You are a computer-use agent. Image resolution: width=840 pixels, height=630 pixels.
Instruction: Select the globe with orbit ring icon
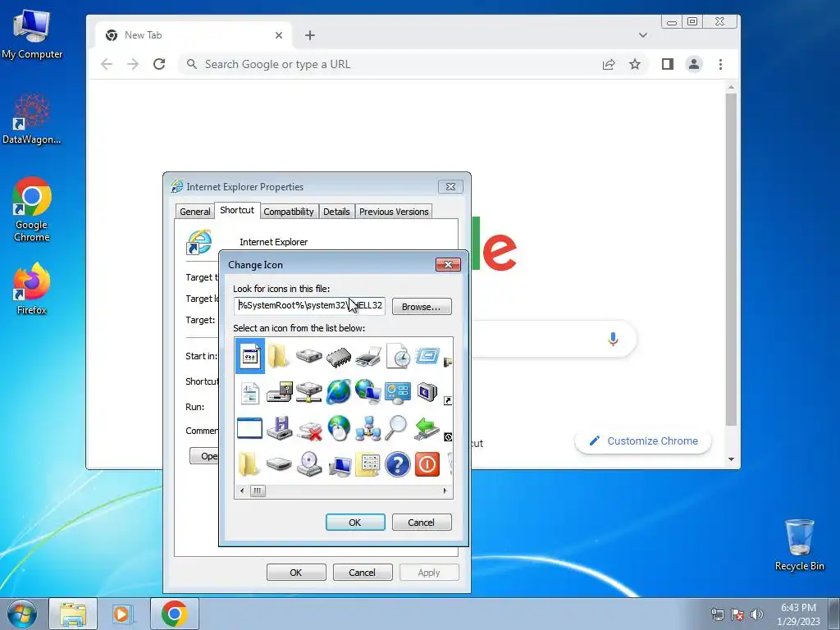coord(339,392)
